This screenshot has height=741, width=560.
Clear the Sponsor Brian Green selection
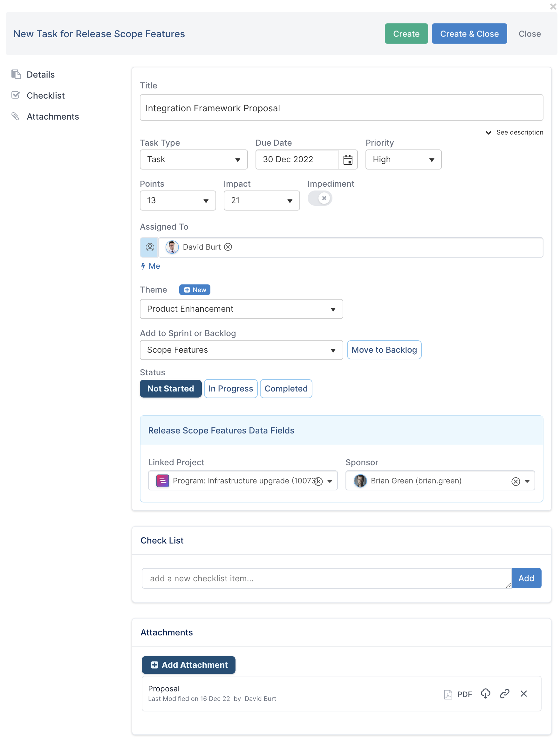click(516, 481)
